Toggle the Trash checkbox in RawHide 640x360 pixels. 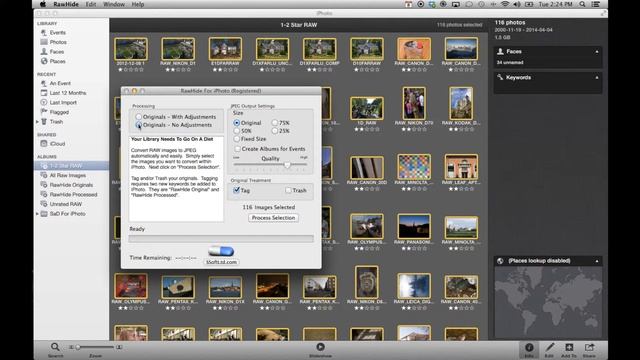(288, 190)
